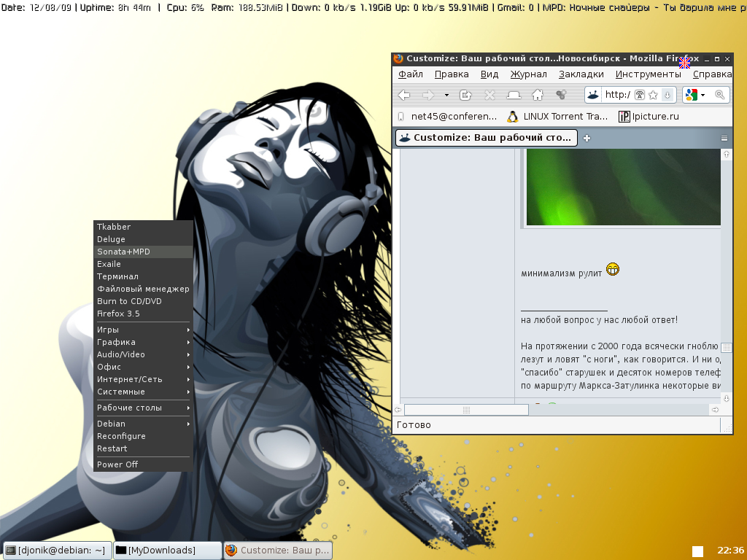Open the Журнал menu in Firefox
The image size is (747, 560).
click(x=528, y=74)
